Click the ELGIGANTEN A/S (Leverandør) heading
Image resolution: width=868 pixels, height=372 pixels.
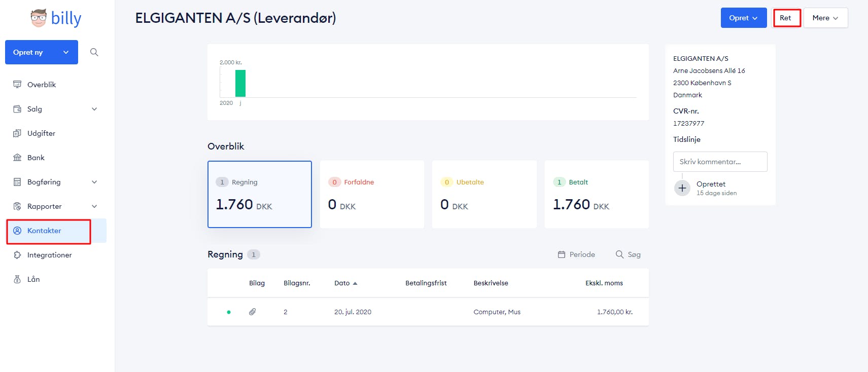[x=235, y=18]
